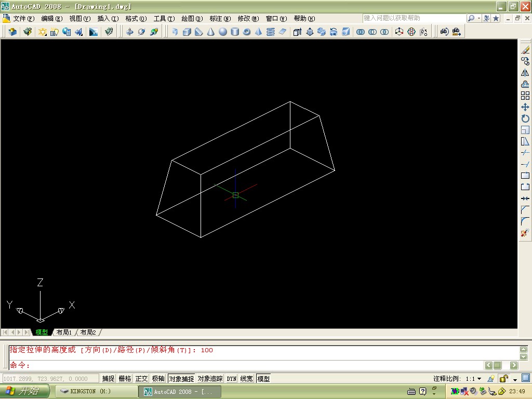Image resolution: width=532 pixels, height=399 pixels.
Task: Select the Wedge solid tool
Action: (199, 32)
